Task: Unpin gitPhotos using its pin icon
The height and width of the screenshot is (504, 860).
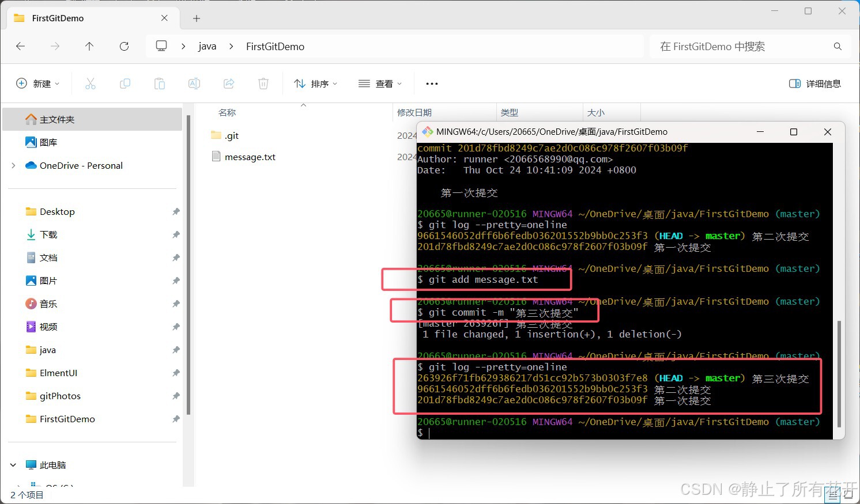Action: 176,396
